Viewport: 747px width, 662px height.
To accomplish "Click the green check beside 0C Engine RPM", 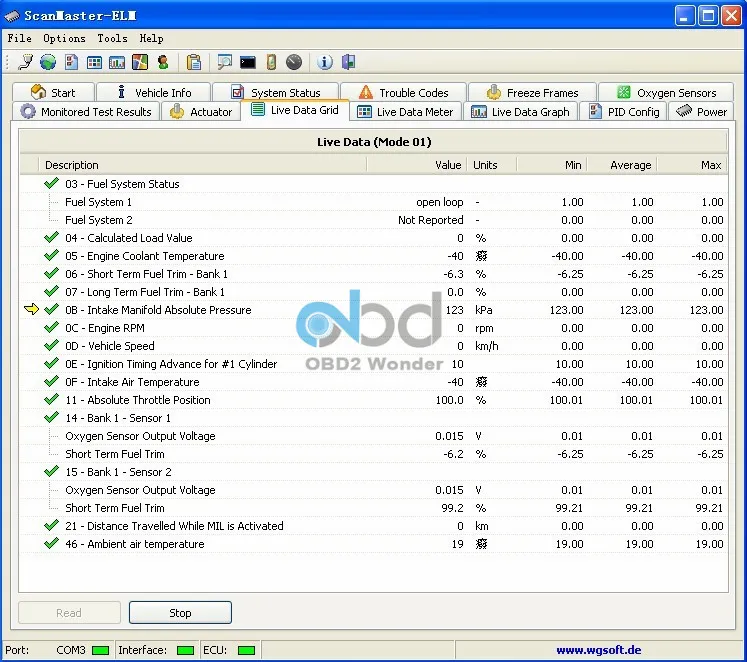I will click(51, 327).
